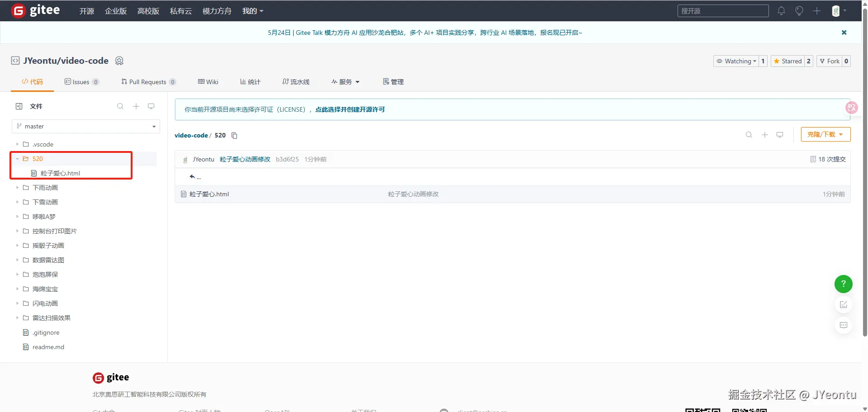This screenshot has width=868, height=412.
Task: Expand the 下雨动画 folder
Action: click(x=17, y=188)
